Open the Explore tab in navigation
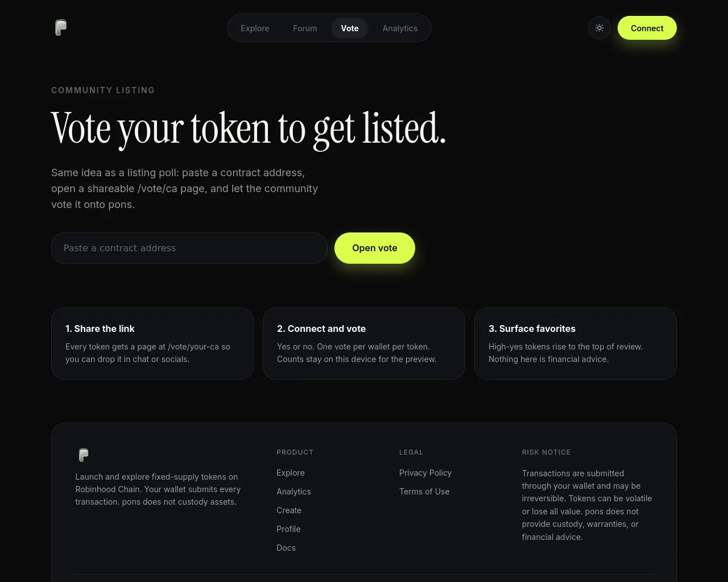728x582 pixels. tap(255, 28)
